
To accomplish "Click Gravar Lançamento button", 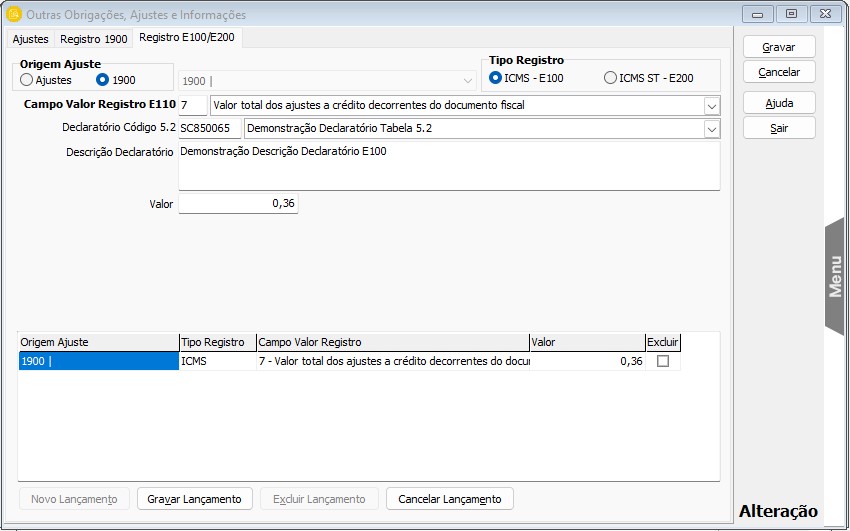I will (x=194, y=499).
